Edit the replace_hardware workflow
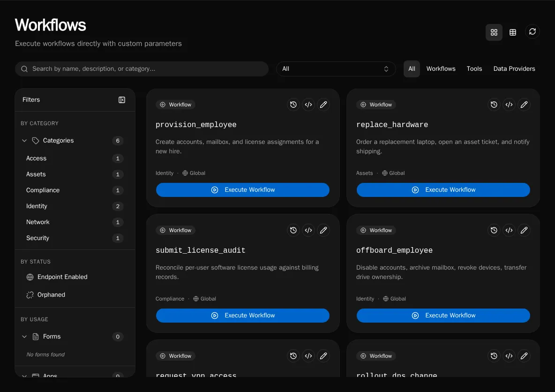The image size is (555, 392). click(524, 105)
